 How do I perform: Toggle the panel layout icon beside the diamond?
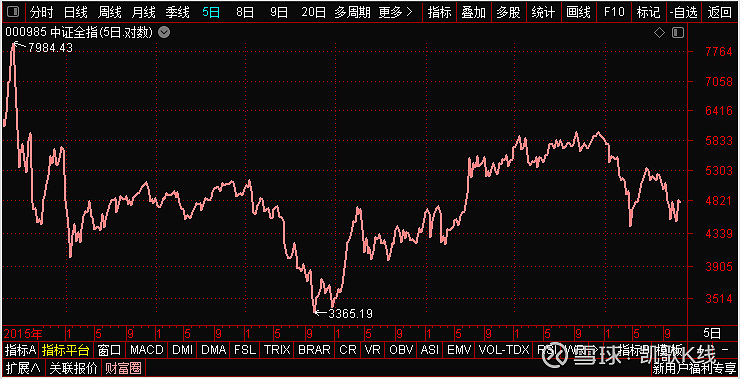678,33
